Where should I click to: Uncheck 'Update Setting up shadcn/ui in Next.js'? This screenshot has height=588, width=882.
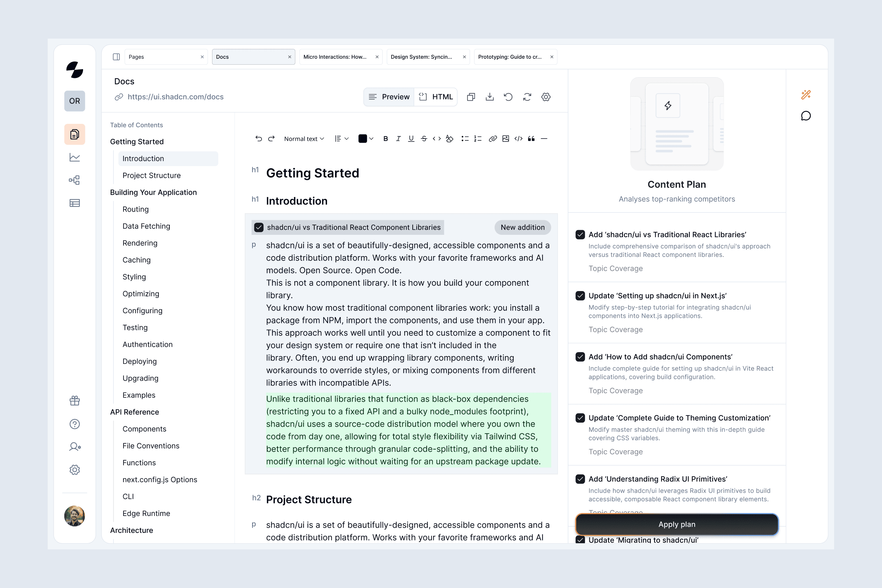pyautogui.click(x=580, y=295)
